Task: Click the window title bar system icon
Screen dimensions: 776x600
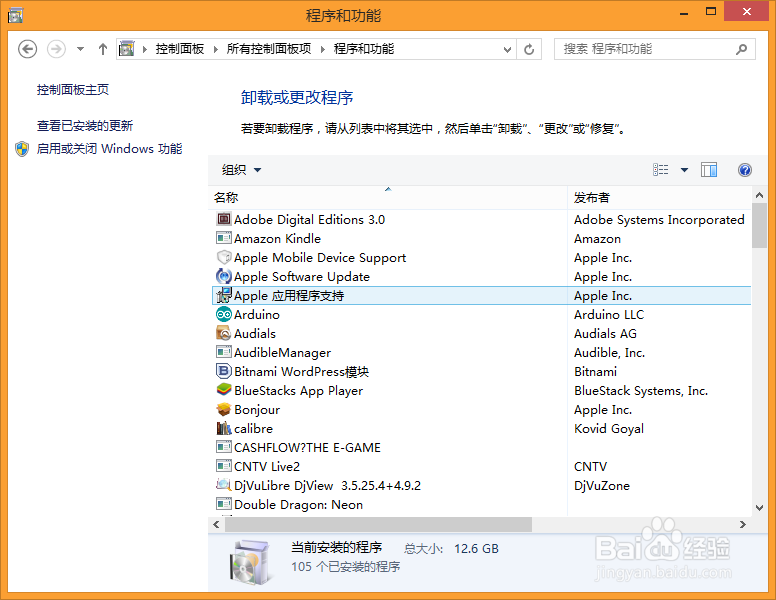Action: click(15, 15)
